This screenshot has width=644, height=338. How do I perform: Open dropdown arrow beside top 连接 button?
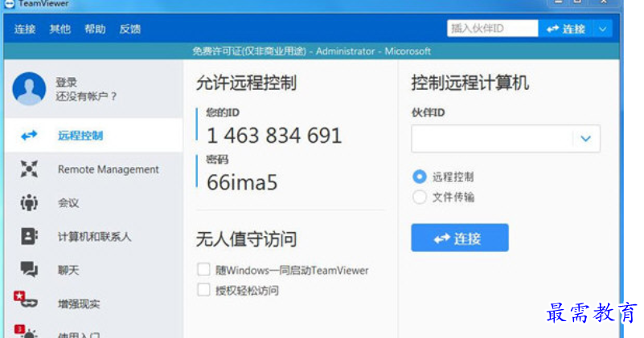click(602, 29)
